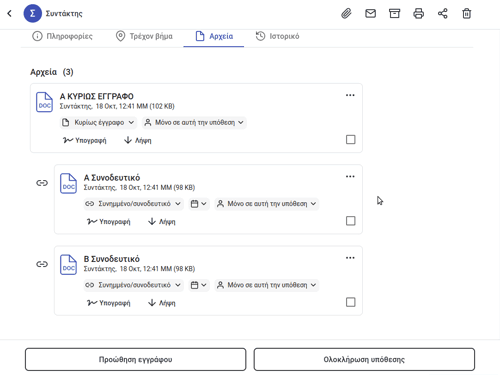Click the file title Α ΚΥΡΙΩΣ ΕΓΓΡΑΦΟ
The height and width of the screenshot is (376, 500).
pyautogui.click(x=97, y=96)
